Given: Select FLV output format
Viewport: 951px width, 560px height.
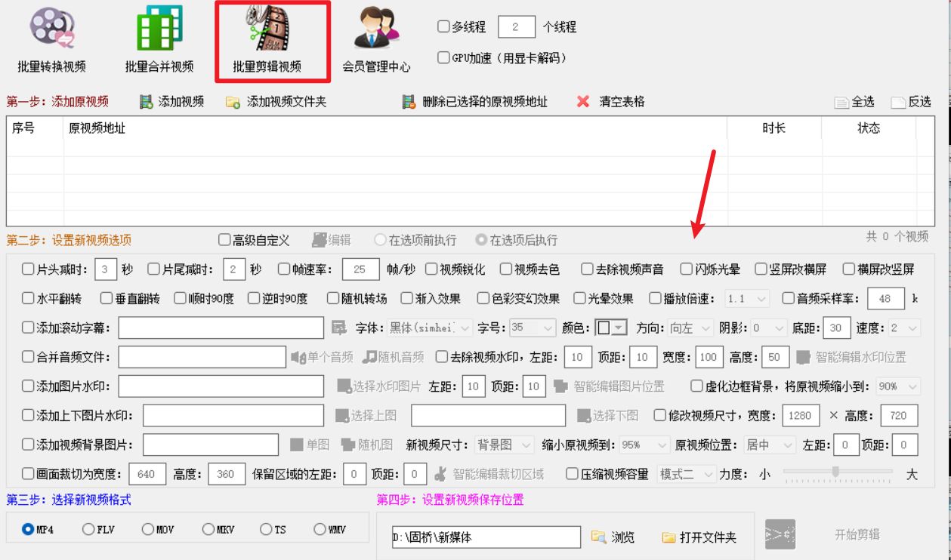Looking at the screenshot, I should coord(88,529).
